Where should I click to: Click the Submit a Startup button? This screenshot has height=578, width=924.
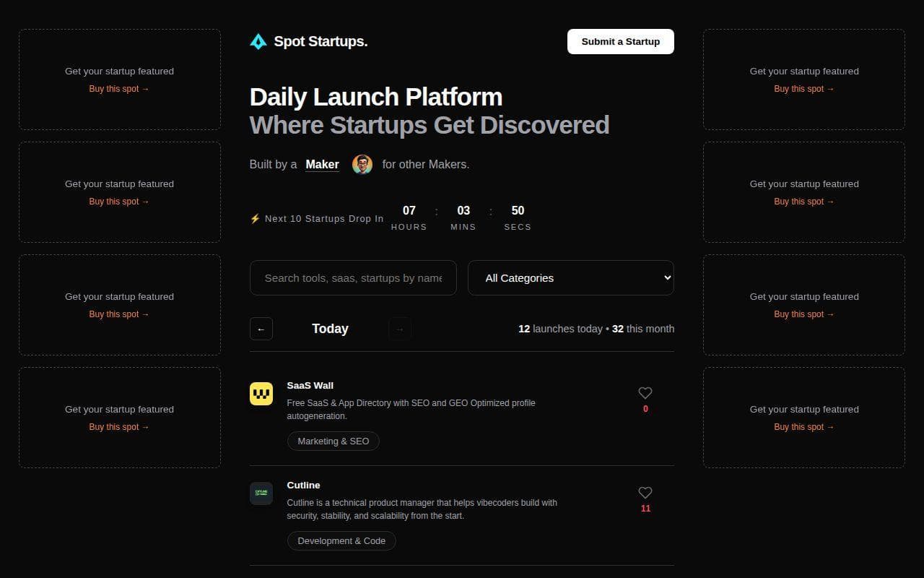pyautogui.click(x=620, y=41)
